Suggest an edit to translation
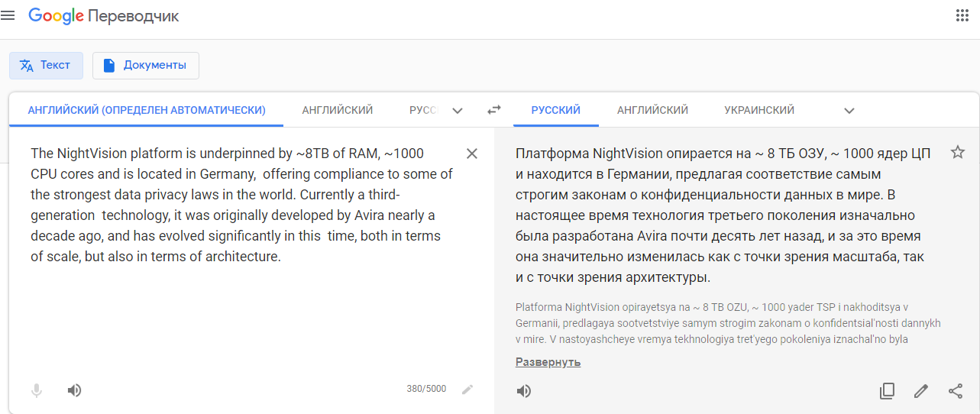Viewport: 980px width, 414px height. pyautogui.click(x=921, y=391)
